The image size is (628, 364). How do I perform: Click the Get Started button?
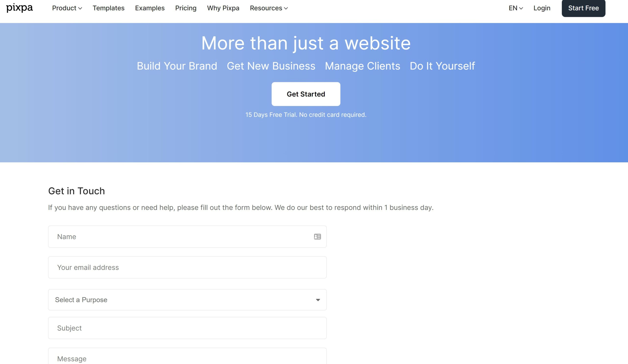point(306,94)
